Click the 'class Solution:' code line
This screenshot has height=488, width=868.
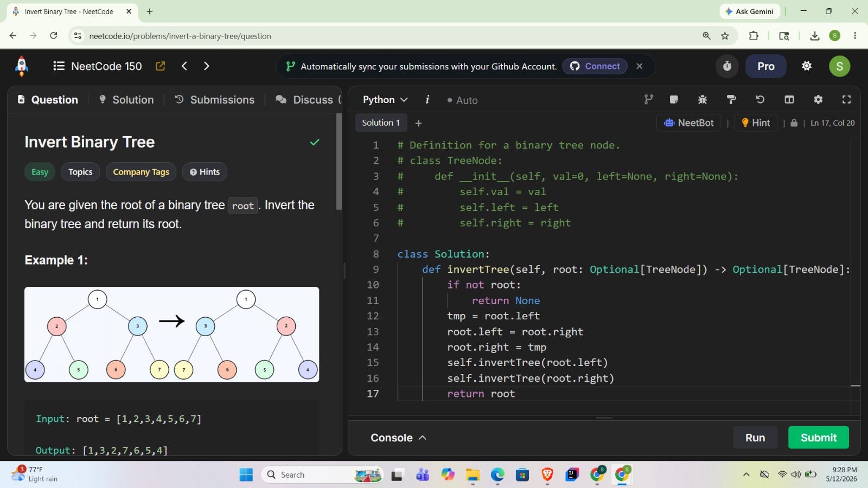pyautogui.click(x=443, y=254)
